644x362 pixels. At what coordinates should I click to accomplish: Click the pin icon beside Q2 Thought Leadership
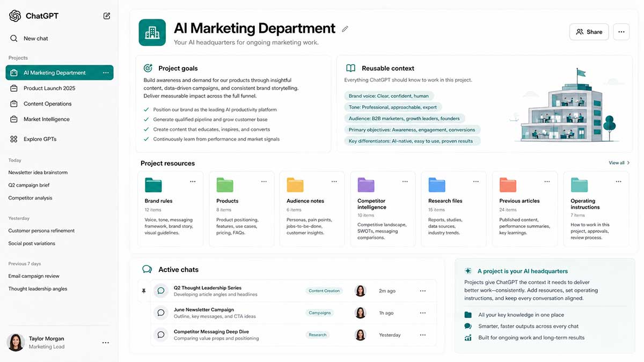[143, 291]
